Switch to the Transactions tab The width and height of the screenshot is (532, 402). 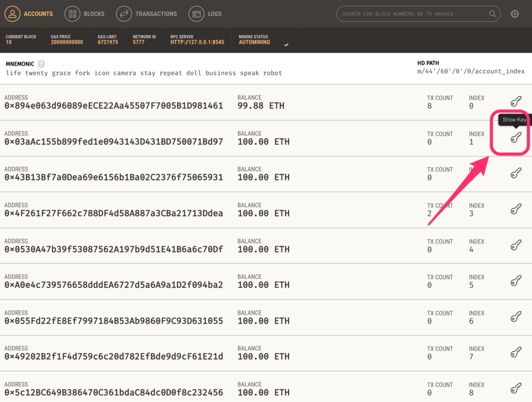pos(147,14)
